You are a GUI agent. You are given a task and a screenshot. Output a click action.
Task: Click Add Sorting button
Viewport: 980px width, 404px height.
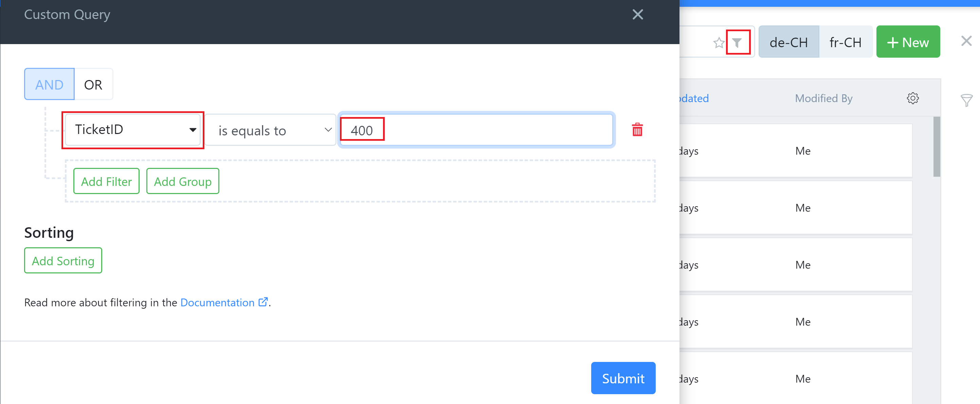click(63, 261)
